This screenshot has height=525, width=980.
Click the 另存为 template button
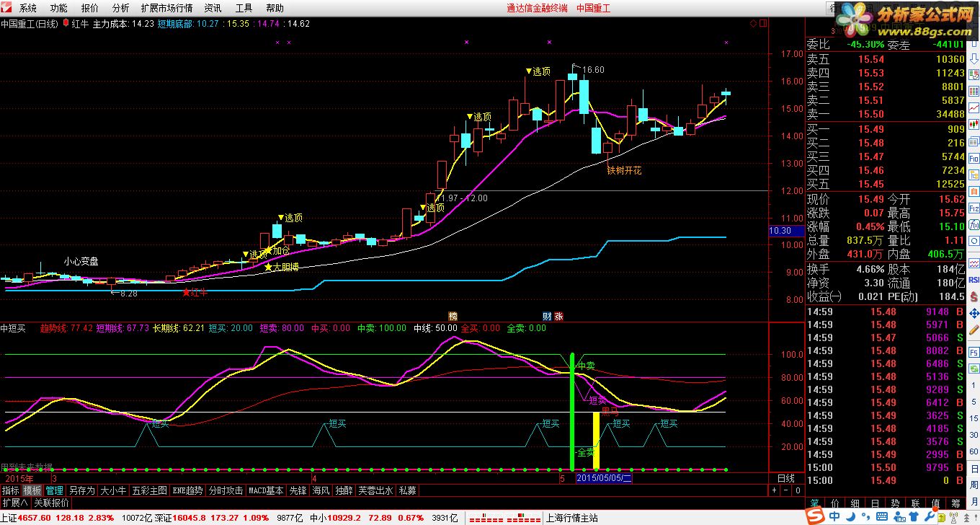(81, 490)
